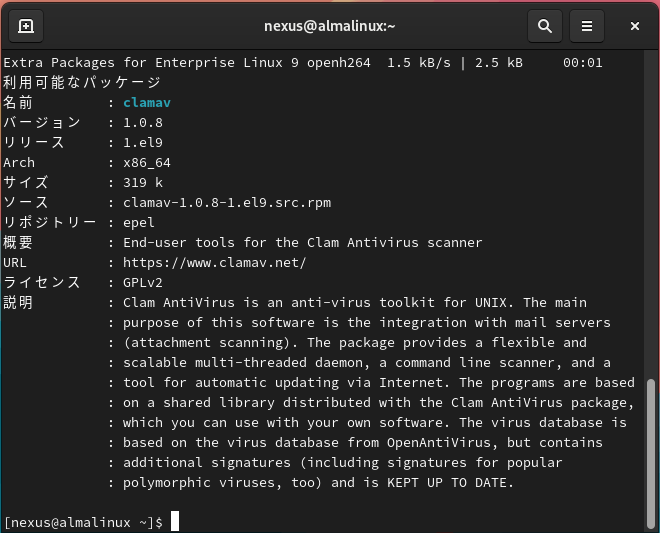Open the hamburger main menu
The height and width of the screenshot is (533, 660).
[587, 26]
